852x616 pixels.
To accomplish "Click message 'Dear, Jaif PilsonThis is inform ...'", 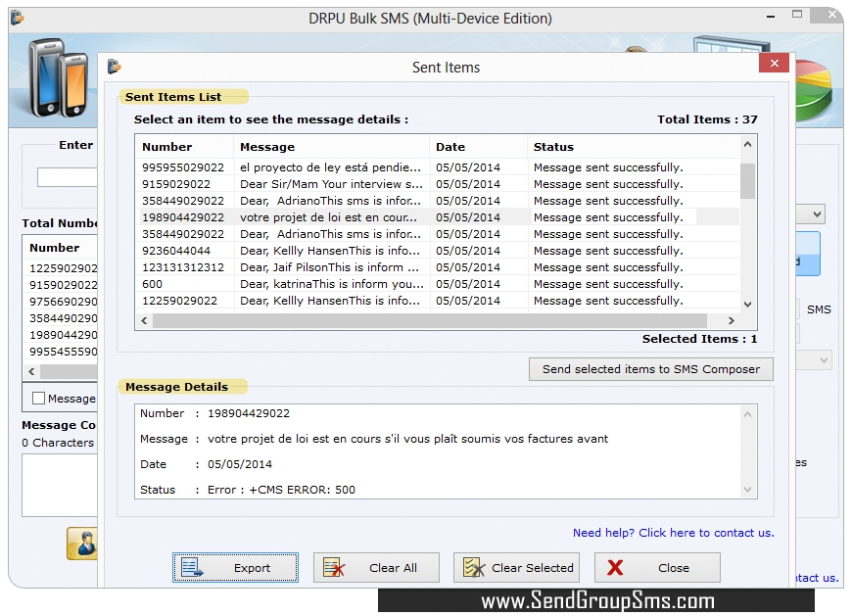I will [x=329, y=267].
